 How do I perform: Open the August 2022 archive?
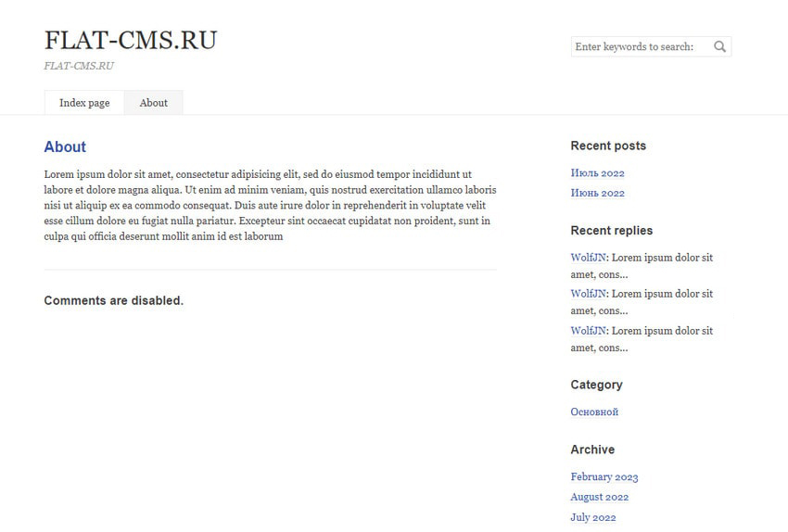pyautogui.click(x=600, y=497)
